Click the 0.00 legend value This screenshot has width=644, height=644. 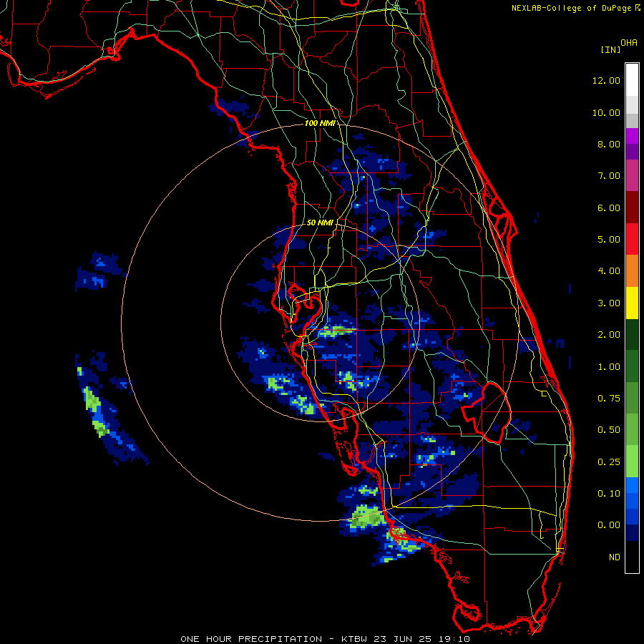pos(609,525)
